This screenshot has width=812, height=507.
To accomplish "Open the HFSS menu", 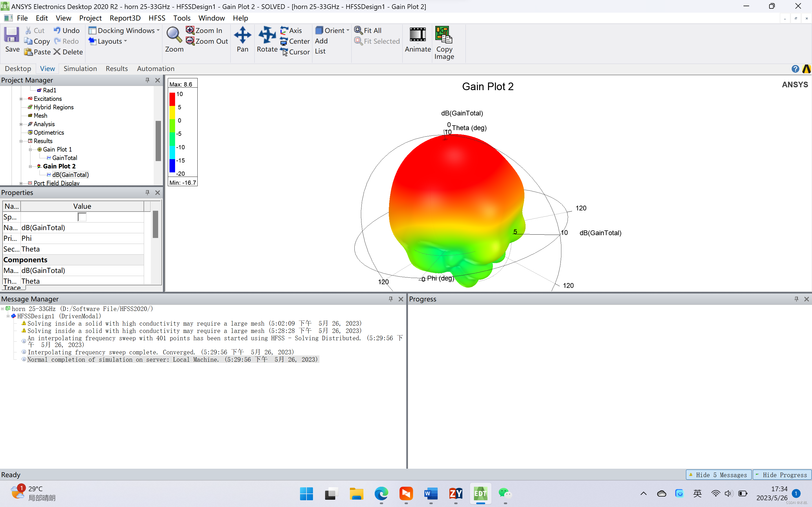I will click(157, 18).
